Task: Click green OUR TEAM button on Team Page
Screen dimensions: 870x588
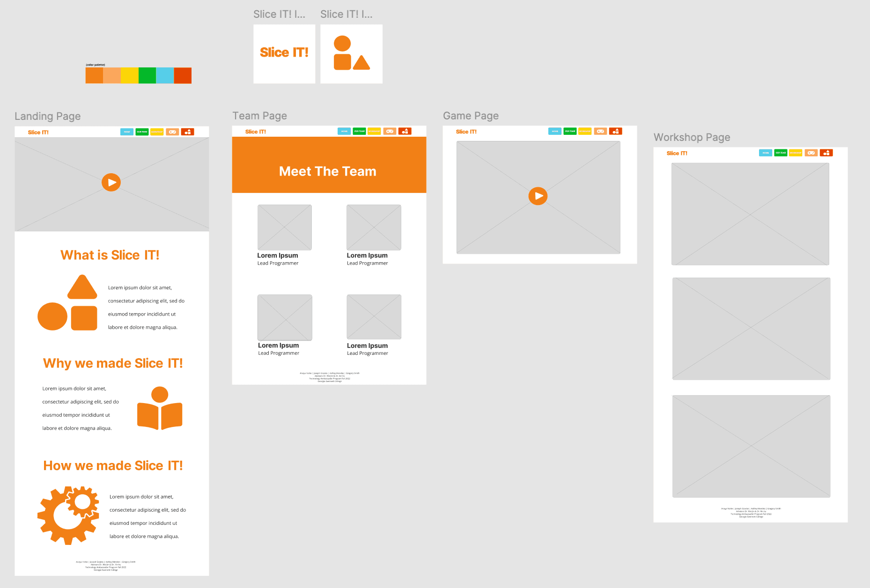Action: pos(359,132)
